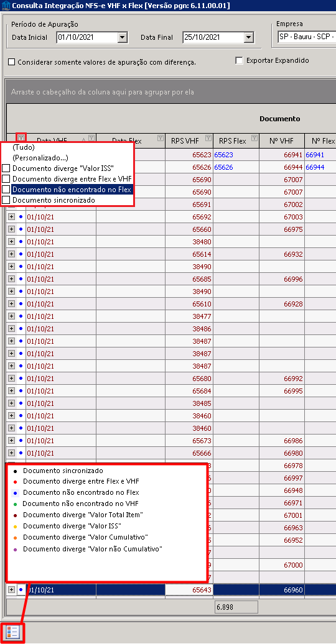This screenshot has height=644, width=336.
Task: Expand the row with RPS VHF 65673
Action: [x=12, y=441]
